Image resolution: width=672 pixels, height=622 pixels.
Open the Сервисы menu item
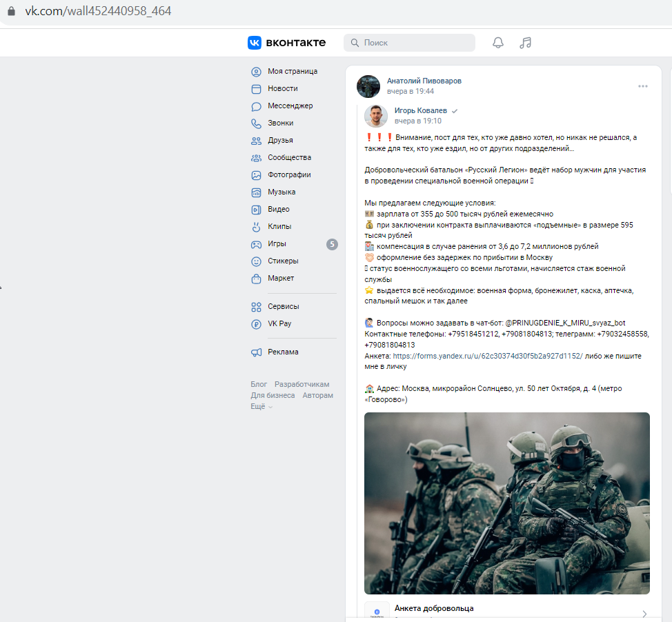point(284,306)
